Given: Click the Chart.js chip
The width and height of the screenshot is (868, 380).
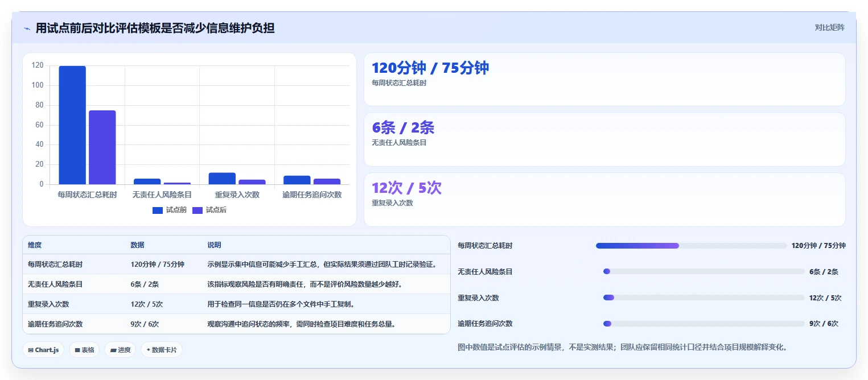Looking at the screenshot, I should coord(43,350).
